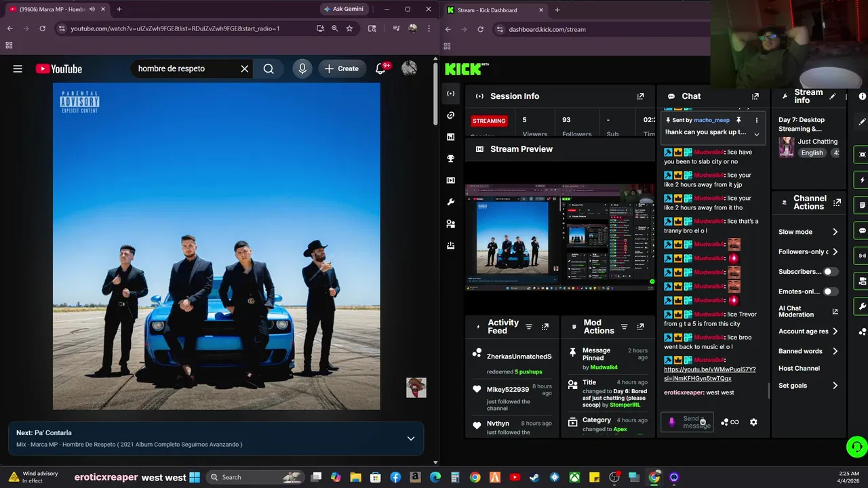Open the wrench settings icon in Kick sidebar
The width and height of the screenshot is (868, 488).
coord(450,202)
